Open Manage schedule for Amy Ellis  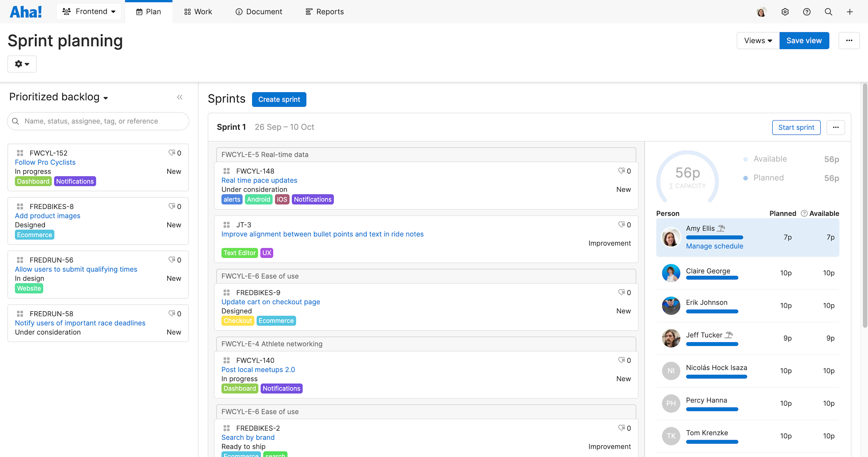[x=714, y=246]
